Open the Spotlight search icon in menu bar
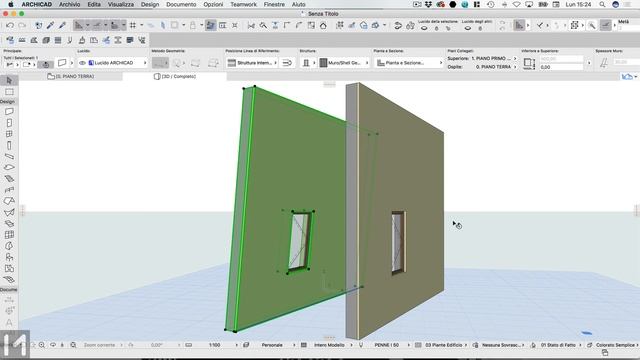640x360 pixels. pos(602,4)
